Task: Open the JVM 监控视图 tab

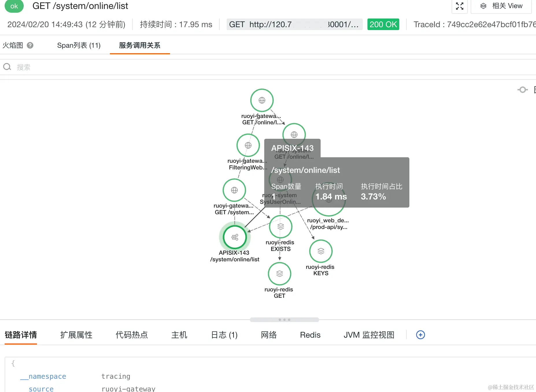Action: (369, 335)
